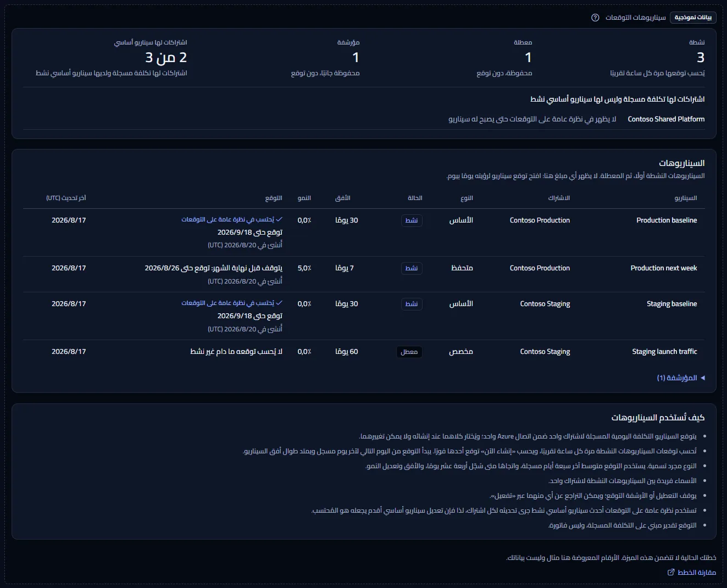Click the "نشط" status badge for Staging baseline

[x=412, y=304]
